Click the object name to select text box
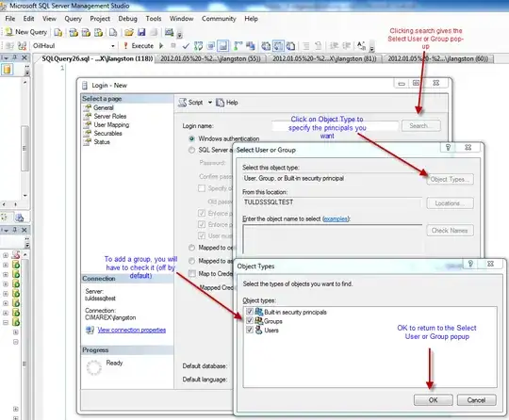The height and width of the screenshot is (420, 509). click(333, 240)
